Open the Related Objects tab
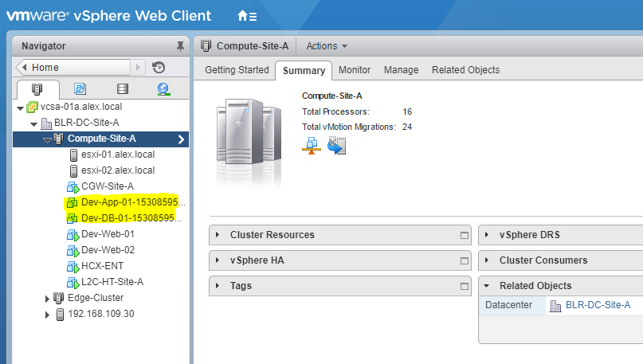Viewport: 643px width, 364px height. click(x=465, y=70)
